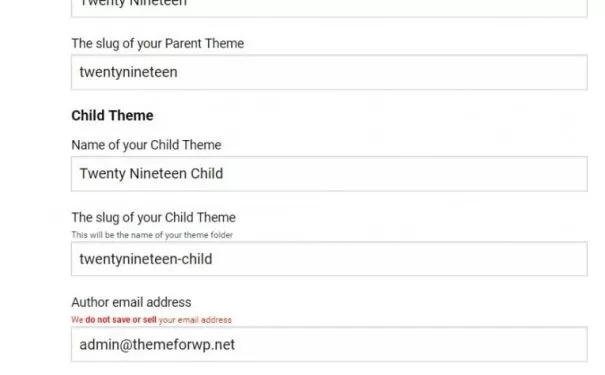Click 'themeforwp.net' domain in email field
The height and width of the screenshot is (375, 605).
point(184,345)
